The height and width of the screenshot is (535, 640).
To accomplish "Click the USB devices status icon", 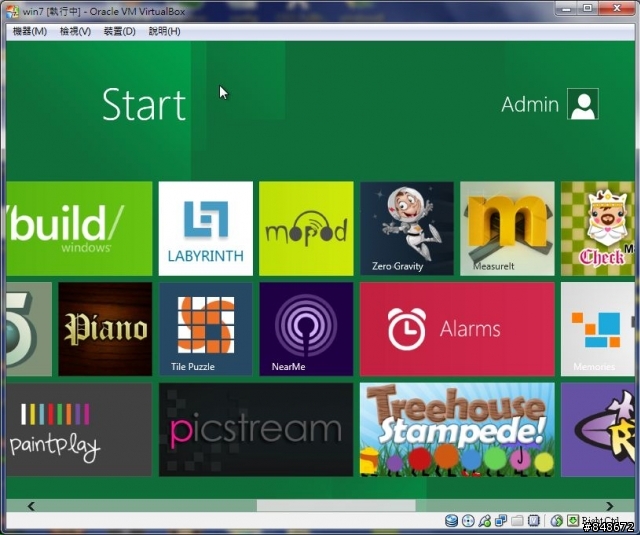I will (x=485, y=521).
